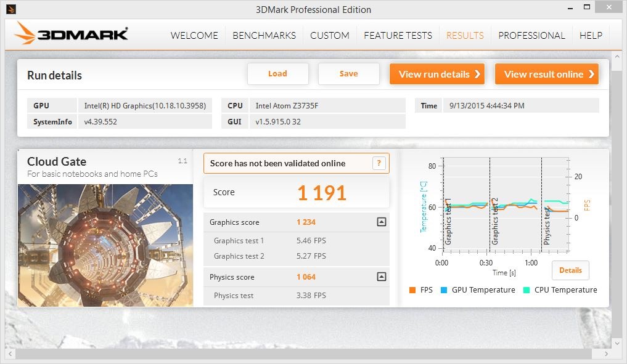Click the 3DMark logo in header
The width and height of the screenshot is (627, 364).
[x=72, y=34]
